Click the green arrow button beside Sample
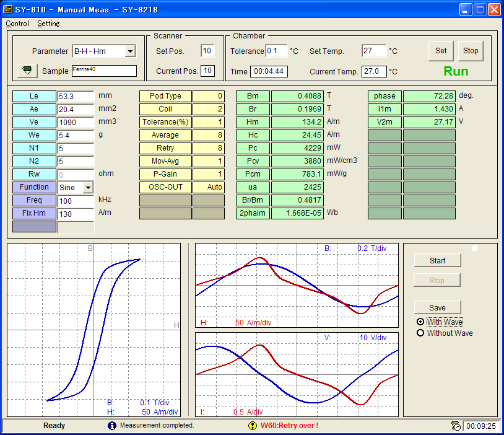The height and width of the screenshot is (435, 504). (x=27, y=71)
